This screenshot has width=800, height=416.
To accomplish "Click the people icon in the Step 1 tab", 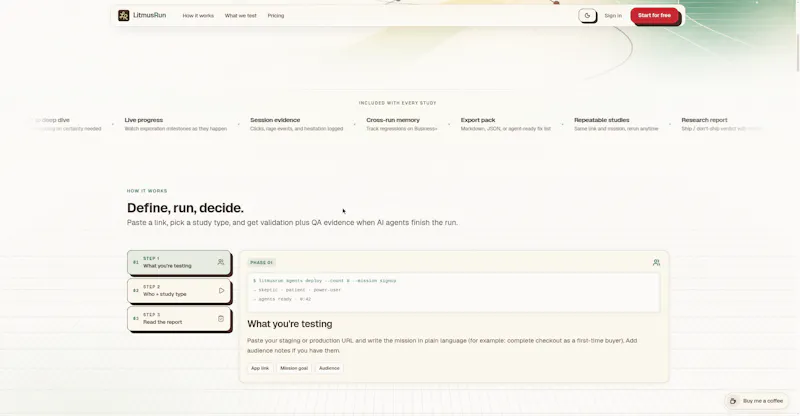I will click(221, 262).
